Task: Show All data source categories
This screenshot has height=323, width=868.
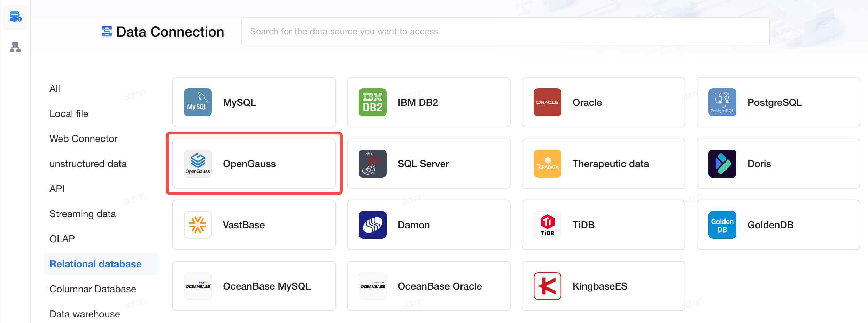Action: [55, 88]
